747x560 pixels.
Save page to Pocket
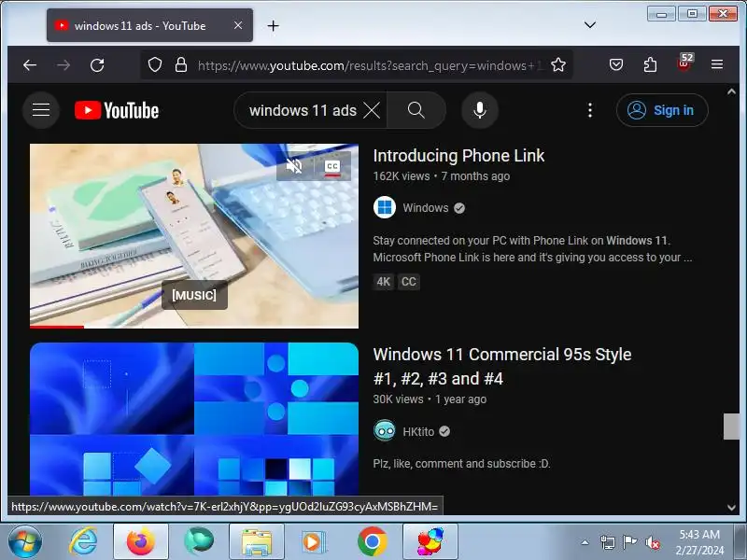point(616,64)
